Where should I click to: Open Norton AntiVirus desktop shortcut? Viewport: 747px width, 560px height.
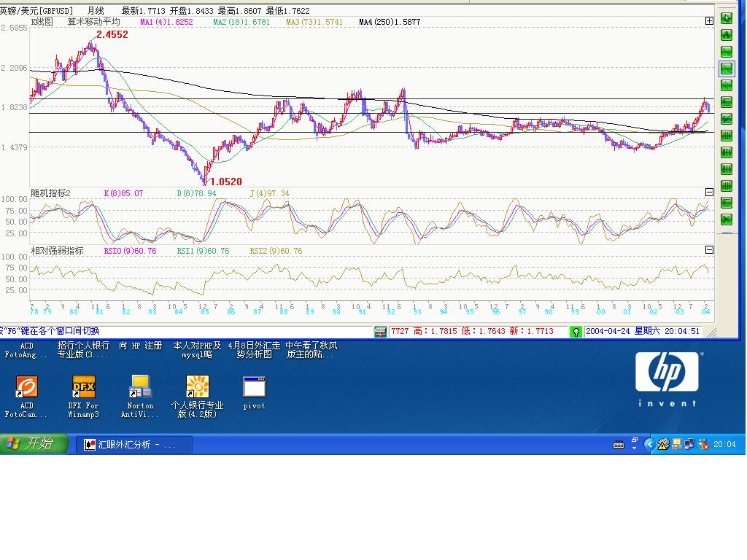pos(140,397)
